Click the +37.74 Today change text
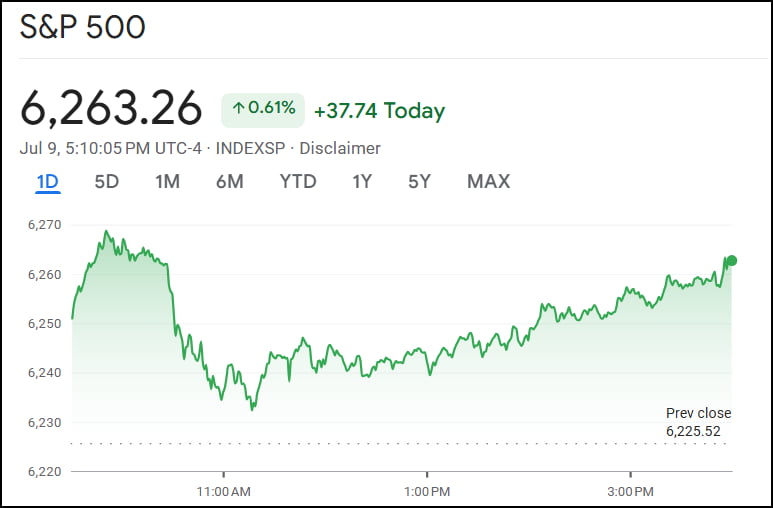Viewport: 773px width, 508px height. 379,110
